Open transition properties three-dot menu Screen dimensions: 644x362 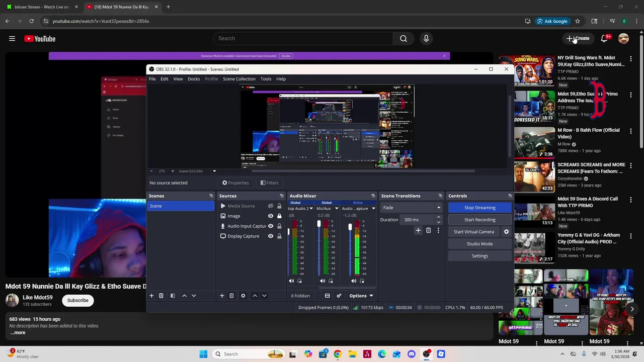coord(438,230)
